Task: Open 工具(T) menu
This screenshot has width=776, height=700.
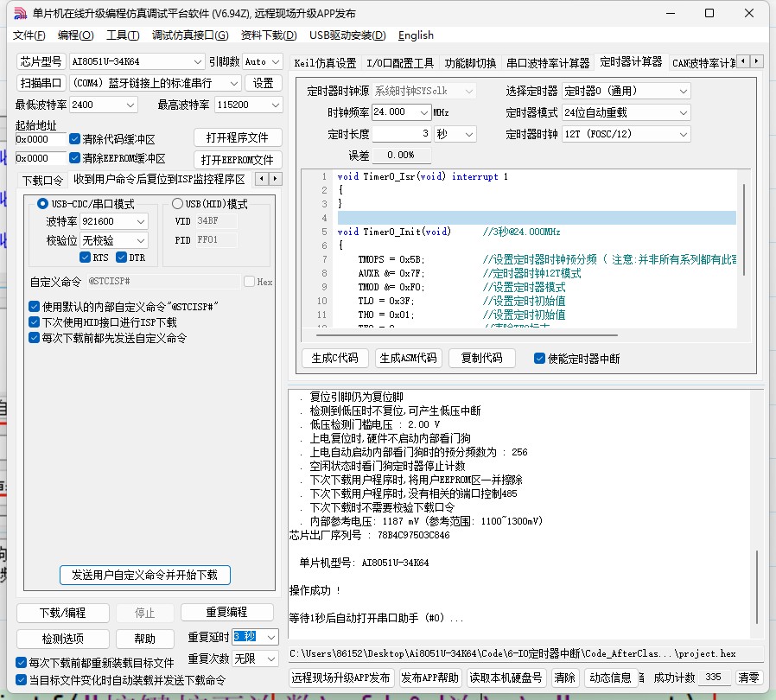Action: [123, 35]
